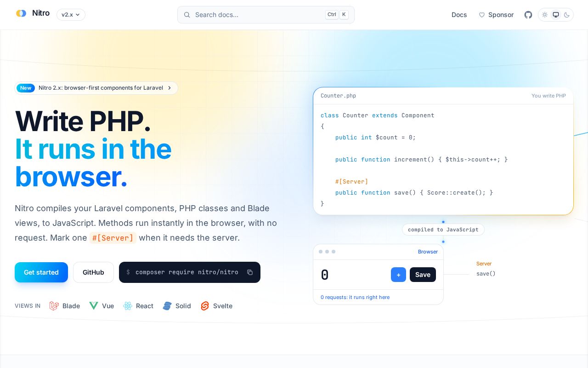Click the '0 requests: it runs right here' text
The height and width of the screenshot is (368, 588).
click(355, 297)
